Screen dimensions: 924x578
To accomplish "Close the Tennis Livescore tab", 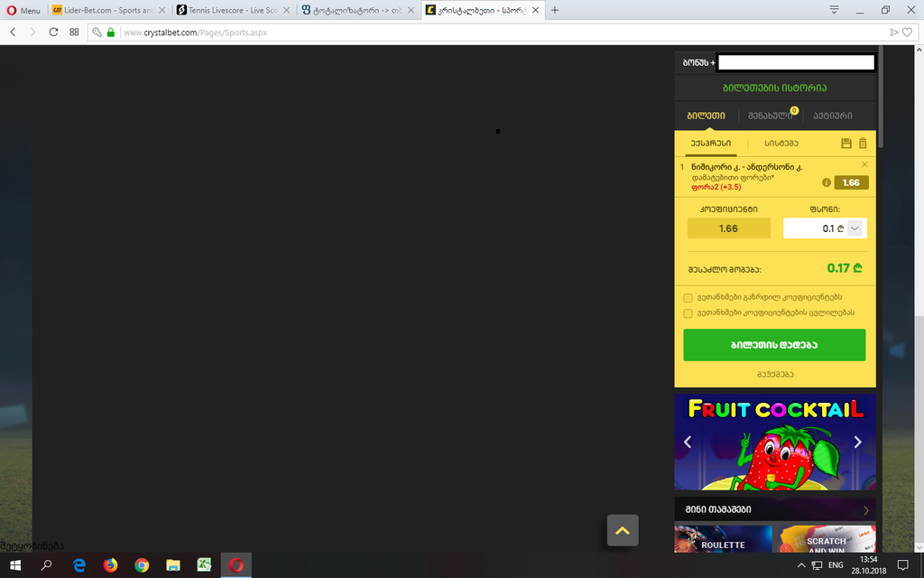I will (x=286, y=10).
